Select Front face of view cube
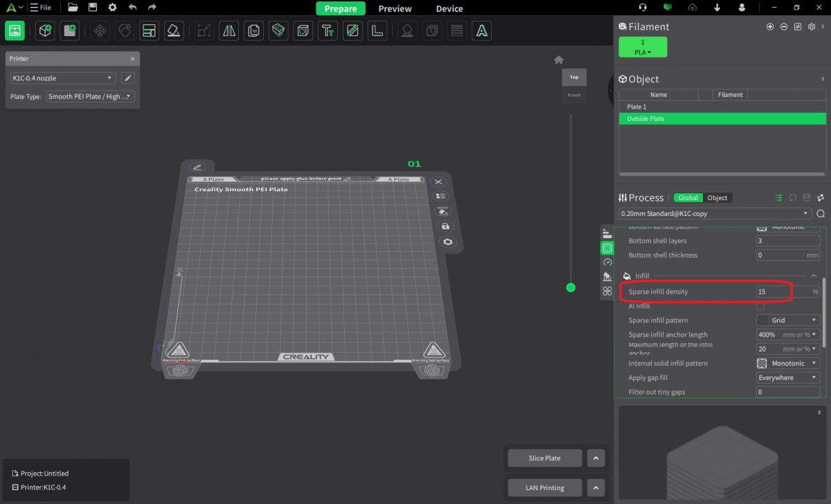831x504 pixels. [574, 95]
